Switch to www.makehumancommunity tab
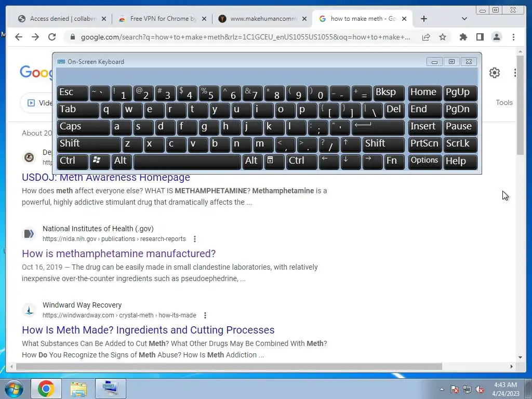532x399 pixels. coord(263,19)
